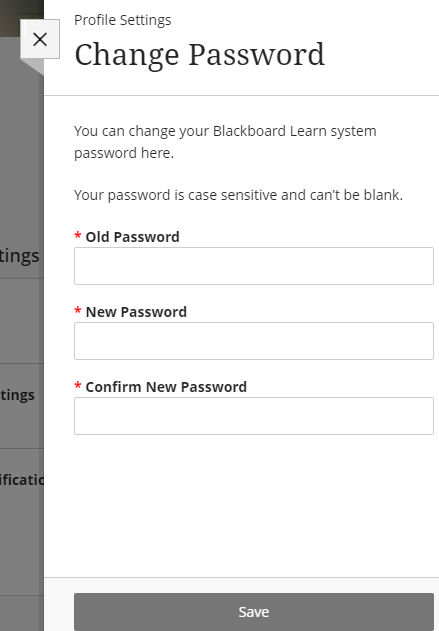The width and height of the screenshot is (439, 631).
Task: Save the new password
Action: coord(254,612)
